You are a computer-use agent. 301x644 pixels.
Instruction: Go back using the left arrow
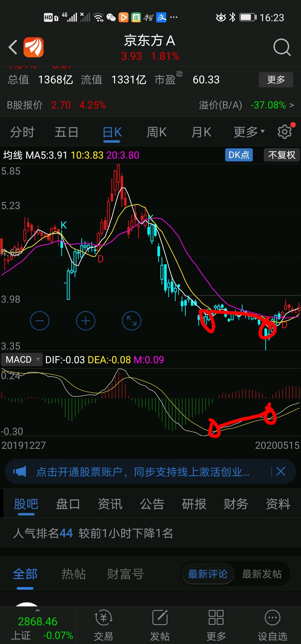13,47
